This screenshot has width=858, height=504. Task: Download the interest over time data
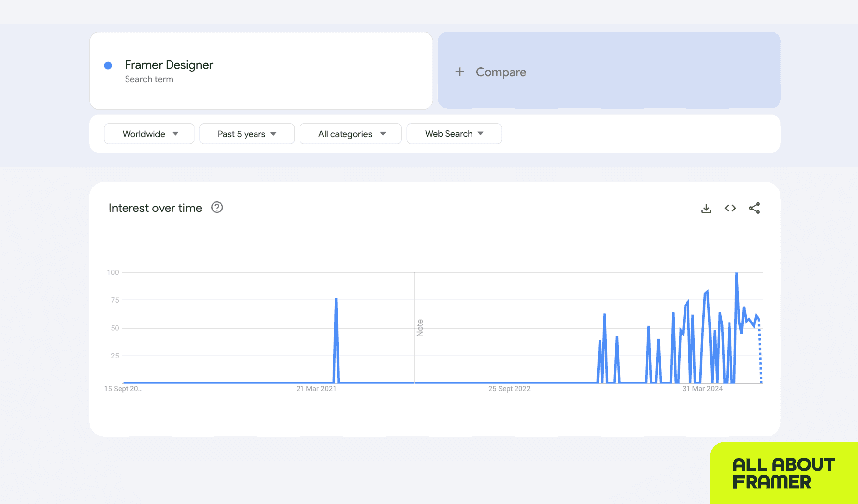coord(706,209)
